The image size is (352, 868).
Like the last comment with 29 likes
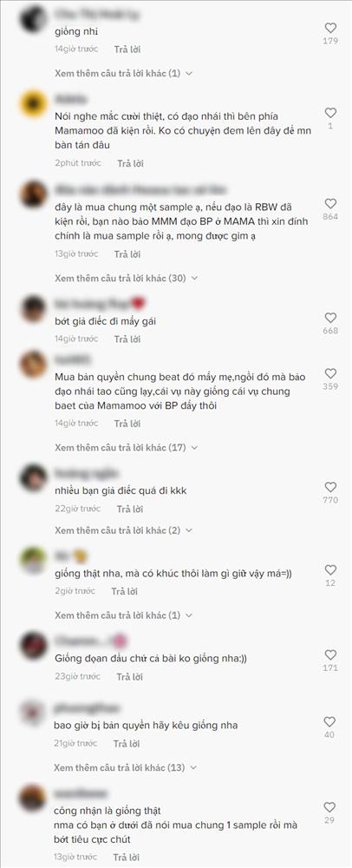[330, 807]
